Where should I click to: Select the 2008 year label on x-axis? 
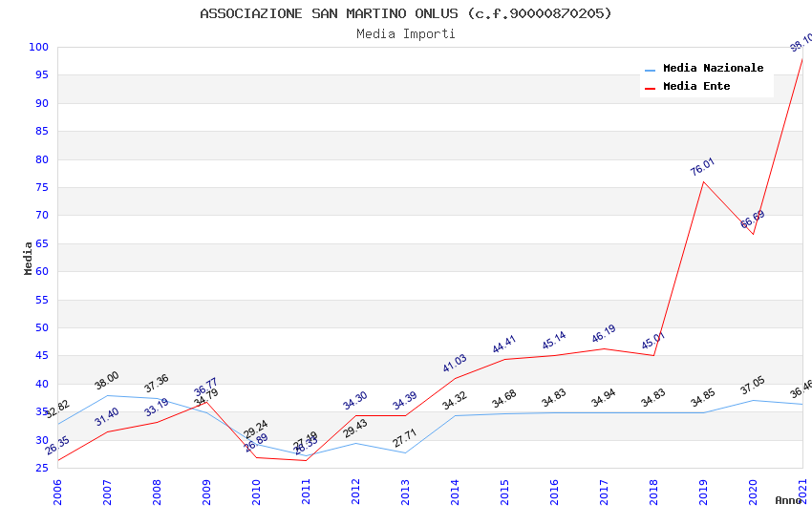coord(157,492)
